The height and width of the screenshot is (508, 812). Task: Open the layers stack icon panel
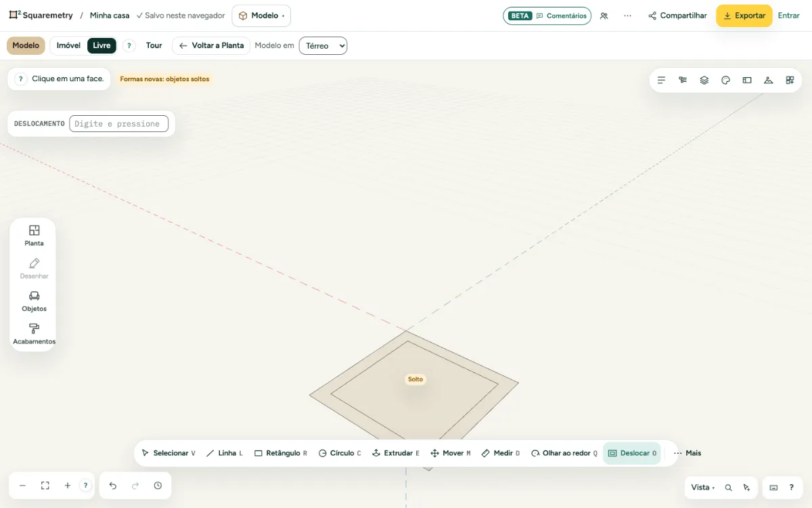pyautogui.click(x=704, y=80)
